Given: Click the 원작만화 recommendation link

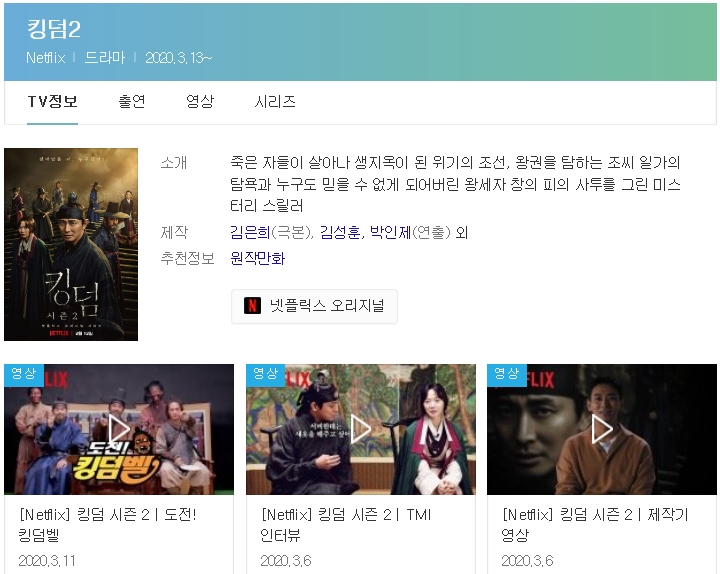Looking at the screenshot, I should [x=258, y=258].
